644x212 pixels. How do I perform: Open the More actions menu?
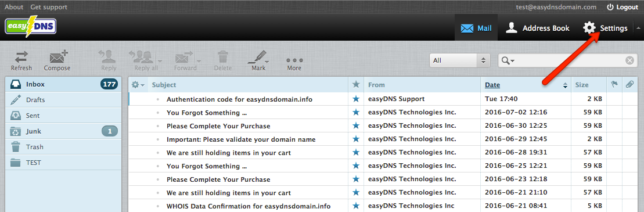point(294,64)
